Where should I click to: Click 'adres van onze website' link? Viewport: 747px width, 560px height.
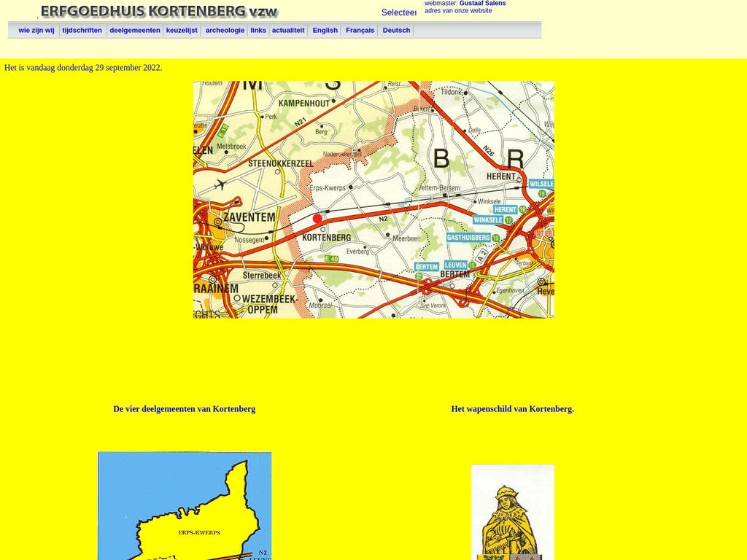click(x=458, y=10)
